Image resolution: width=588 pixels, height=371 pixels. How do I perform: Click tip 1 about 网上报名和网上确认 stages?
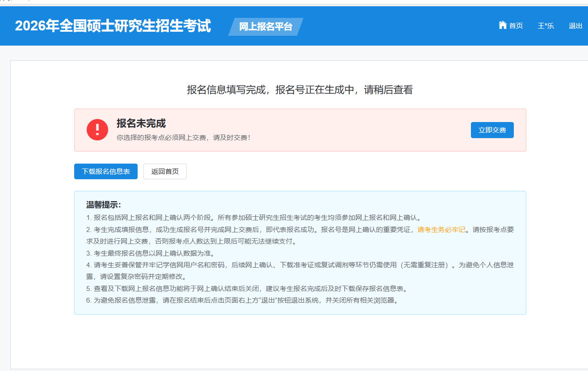[x=253, y=218]
